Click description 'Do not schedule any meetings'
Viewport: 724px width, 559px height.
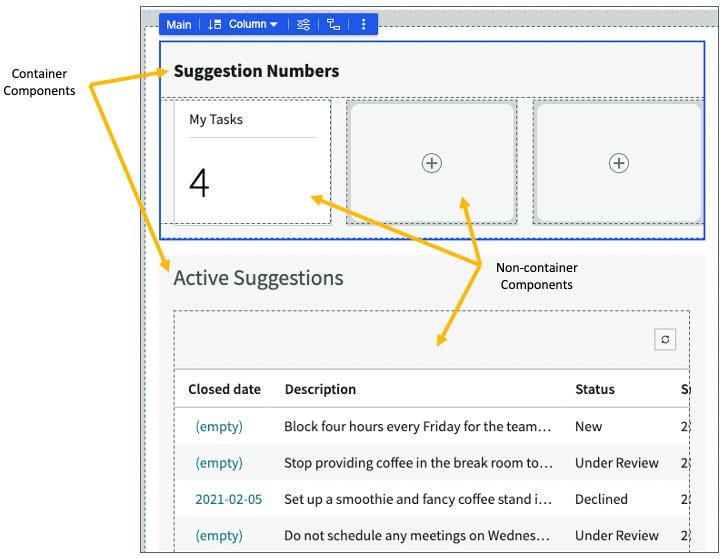click(x=417, y=536)
